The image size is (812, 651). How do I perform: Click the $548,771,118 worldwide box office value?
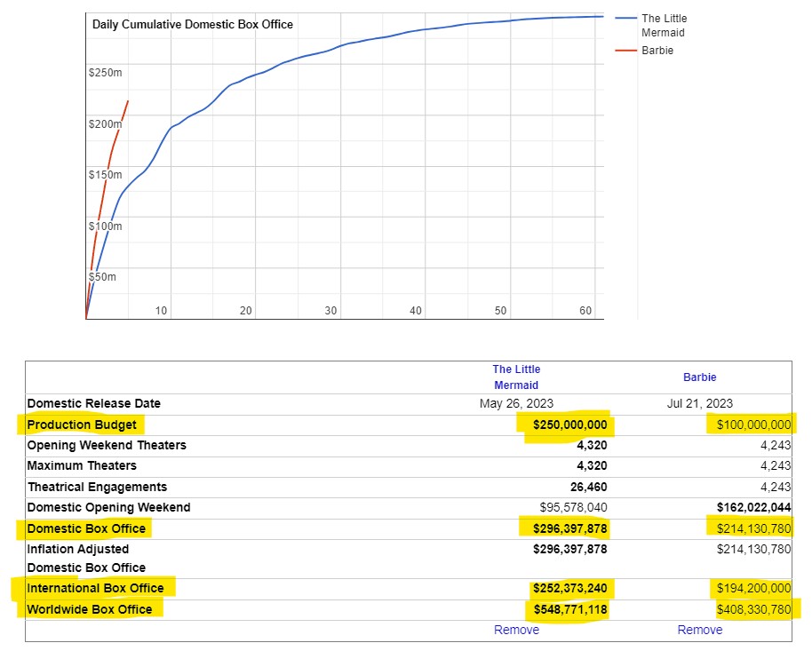point(569,609)
